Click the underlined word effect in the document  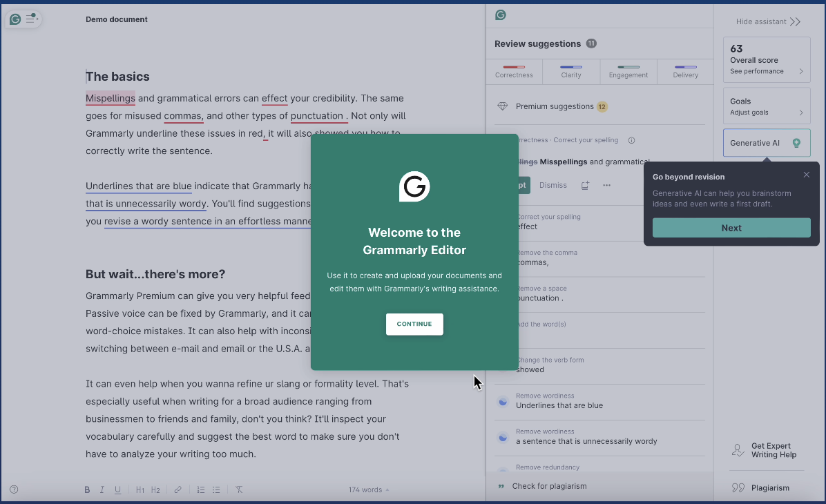click(x=274, y=99)
